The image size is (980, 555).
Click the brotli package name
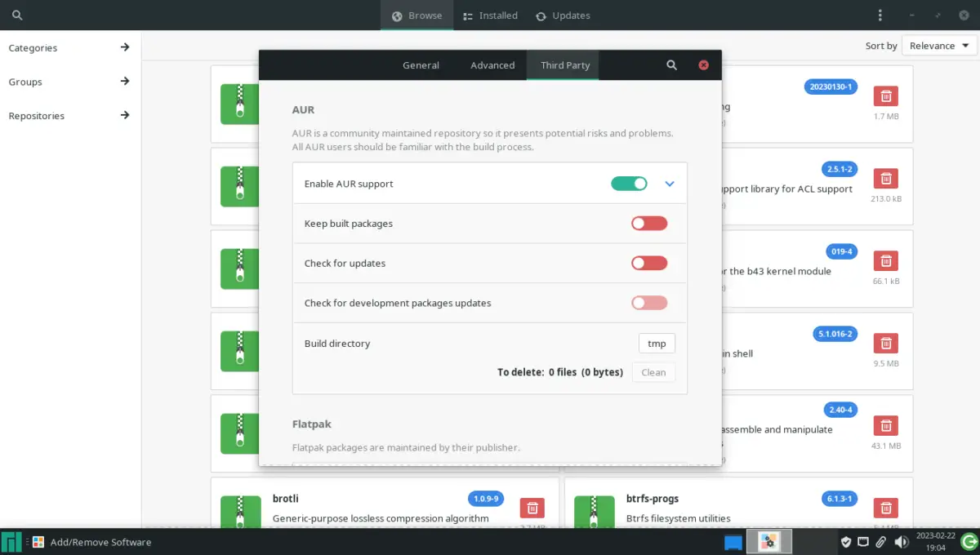(x=286, y=498)
